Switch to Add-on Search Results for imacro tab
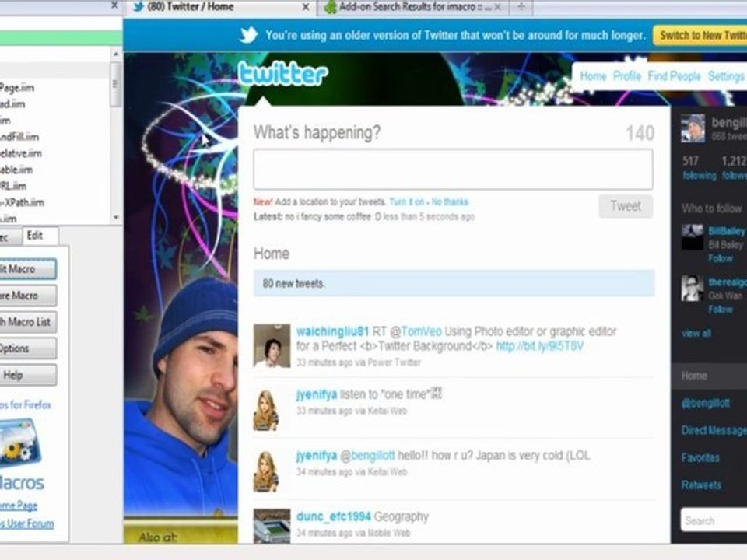747x560 pixels. point(412,7)
